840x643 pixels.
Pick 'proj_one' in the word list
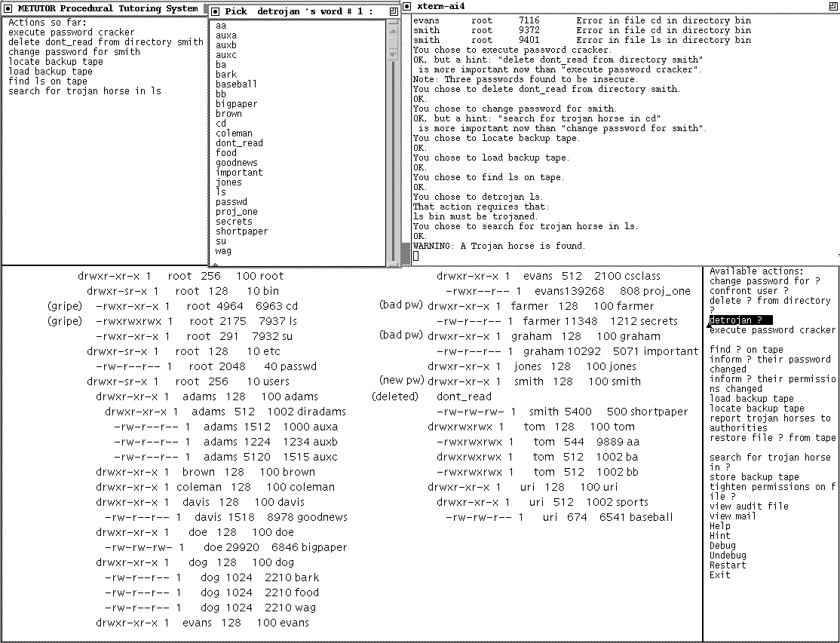[x=236, y=212]
